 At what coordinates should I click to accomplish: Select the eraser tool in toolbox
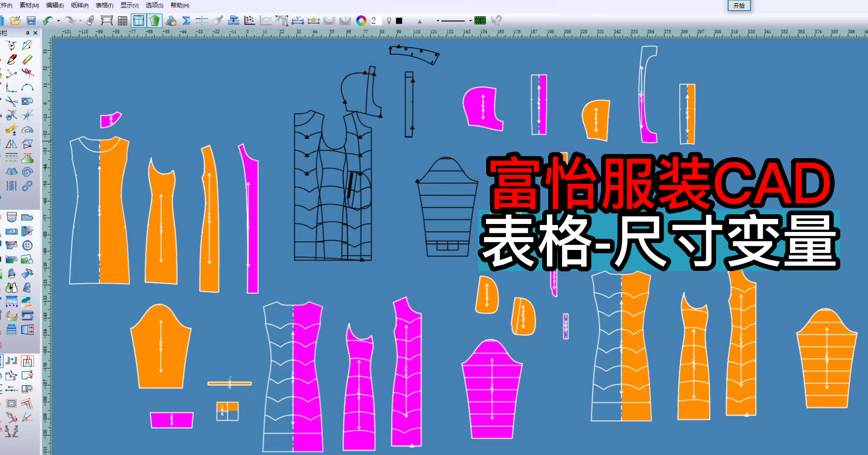tap(27, 59)
